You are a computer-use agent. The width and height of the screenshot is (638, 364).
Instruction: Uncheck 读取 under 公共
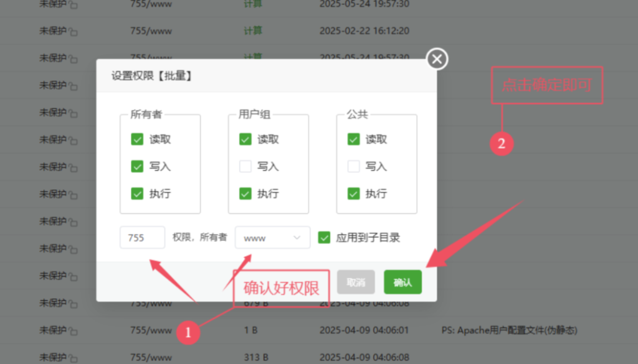(x=353, y=139)
